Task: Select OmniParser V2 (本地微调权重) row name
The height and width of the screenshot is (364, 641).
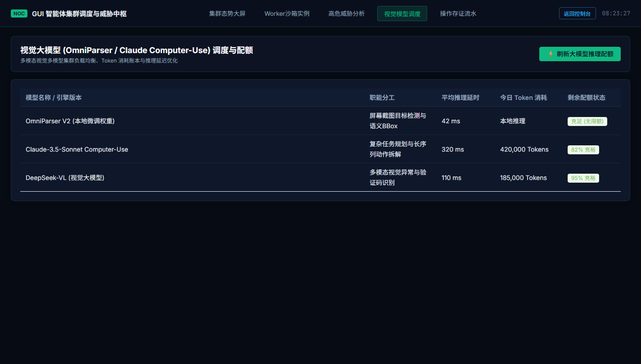Action: pos(70,121)
